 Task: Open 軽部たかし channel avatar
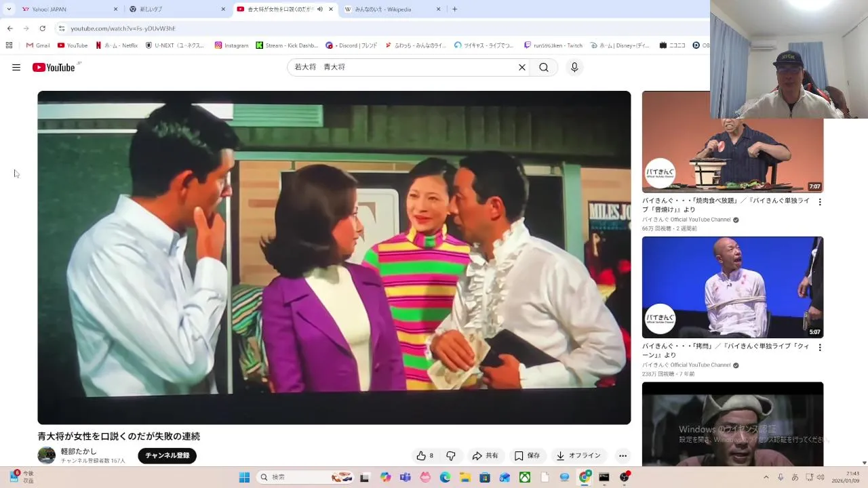(x=46, y=455)
